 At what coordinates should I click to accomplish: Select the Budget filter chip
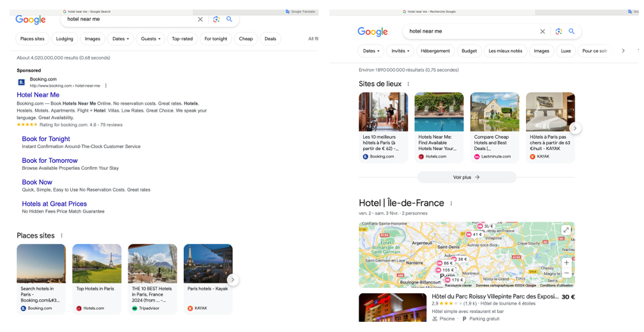[x=469, y=51]
